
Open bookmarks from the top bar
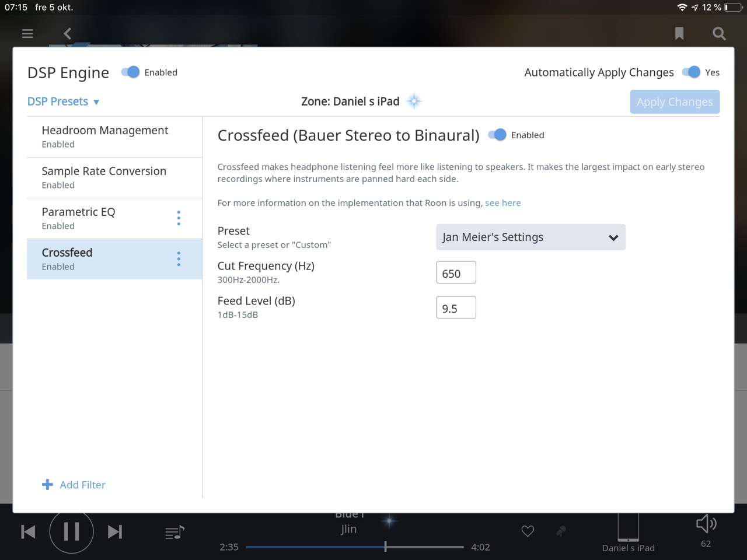tap(679, 34)
